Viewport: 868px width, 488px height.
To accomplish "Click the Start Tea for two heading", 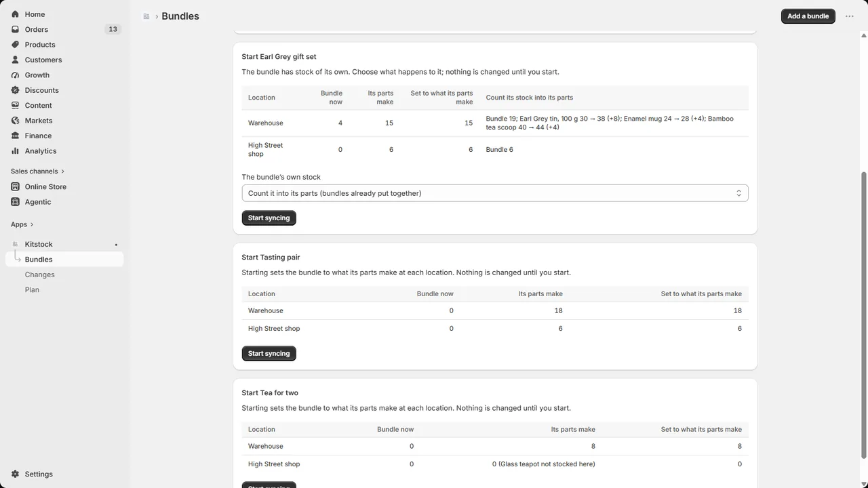I will click(270, 393).
